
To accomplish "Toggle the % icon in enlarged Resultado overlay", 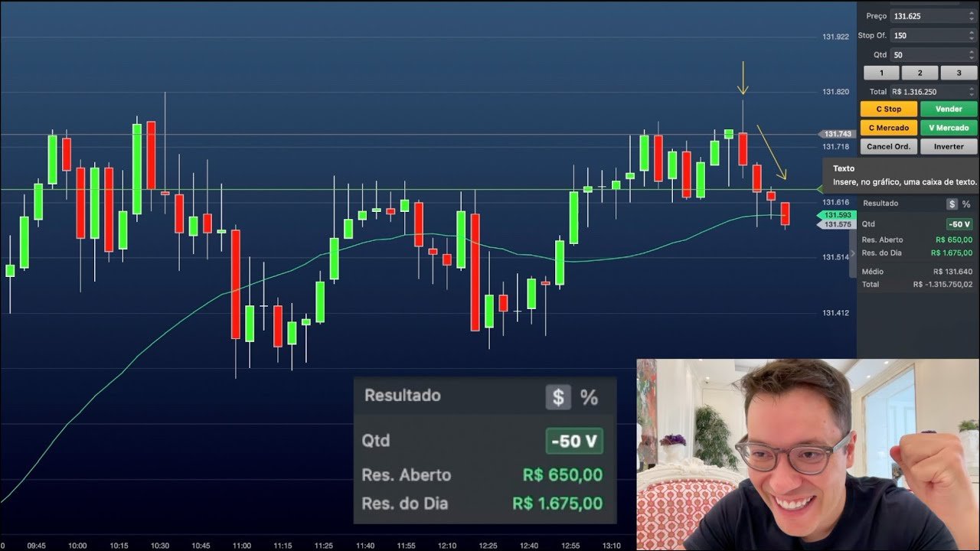I will tap(589, 397).
